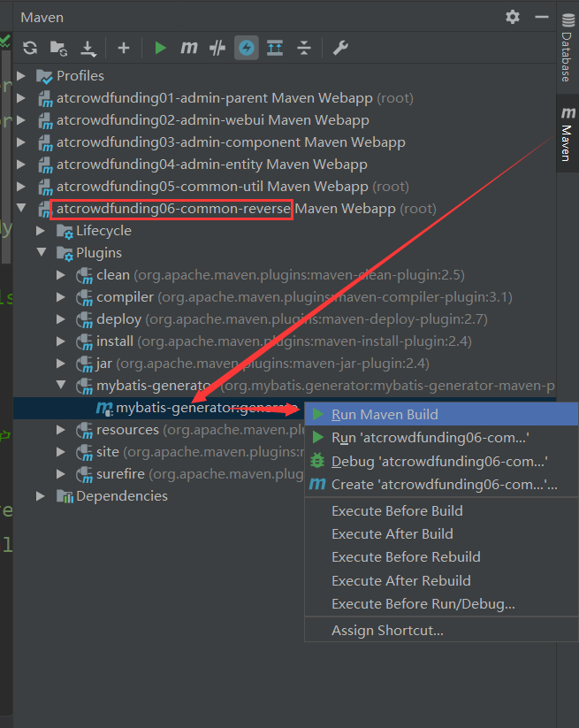
Task: Expand the Lifecycle node
Action: pyautogui.click(x=41, y=231)
